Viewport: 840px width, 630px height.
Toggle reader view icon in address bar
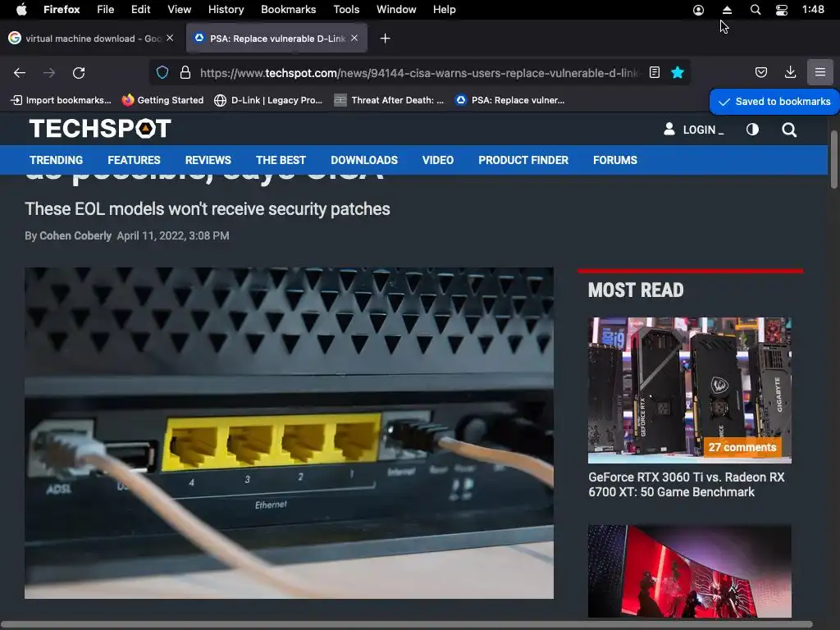(654, 72)
